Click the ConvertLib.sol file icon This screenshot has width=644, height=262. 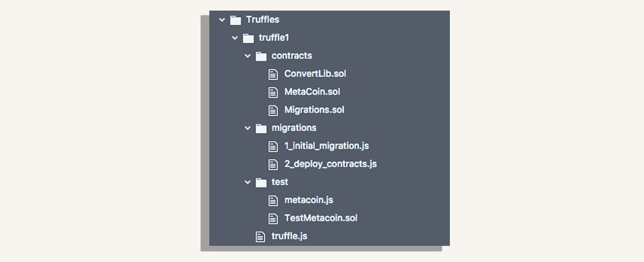tap(273, 74)
